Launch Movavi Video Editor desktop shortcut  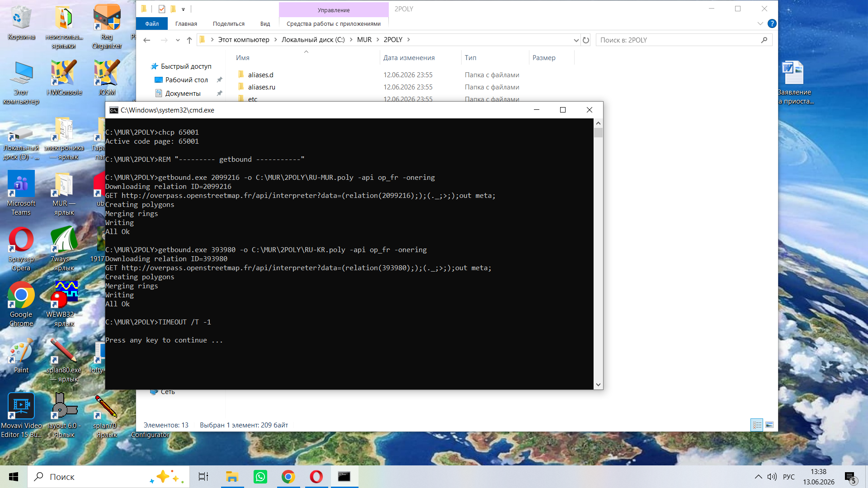(21, 416)
